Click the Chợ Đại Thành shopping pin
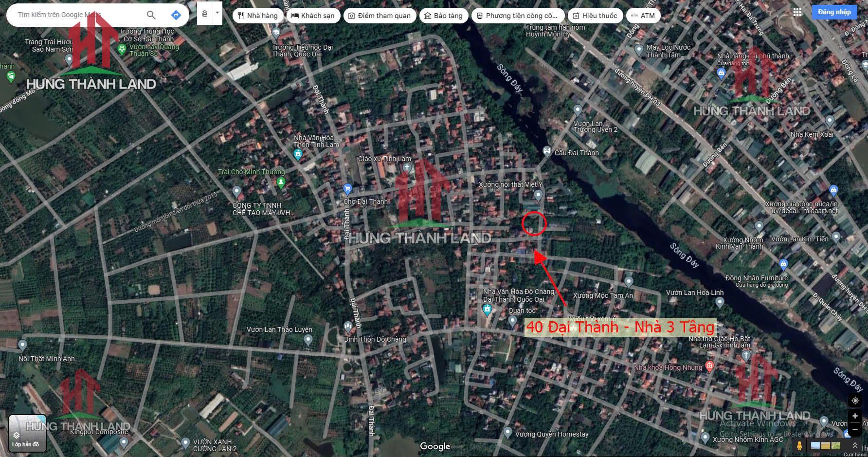 (x=347, y=188)
